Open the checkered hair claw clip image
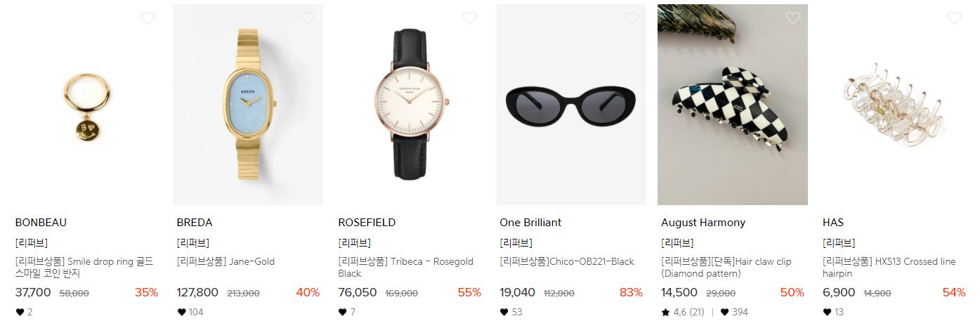 pyautogui.click(x=733, y=105)
